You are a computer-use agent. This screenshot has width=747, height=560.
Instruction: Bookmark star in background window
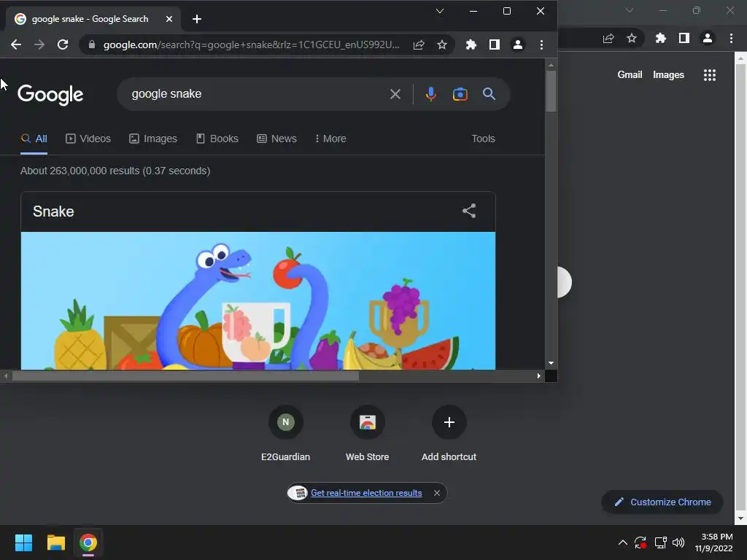click(632, 38)
